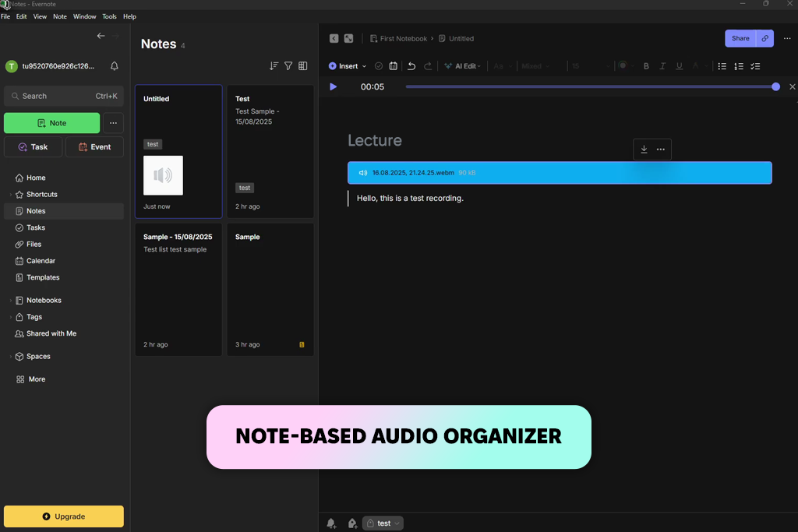The image size is (798, 532).
Task: Click the back navigation arrow in the sidebar
Action: tap(101, 36)
